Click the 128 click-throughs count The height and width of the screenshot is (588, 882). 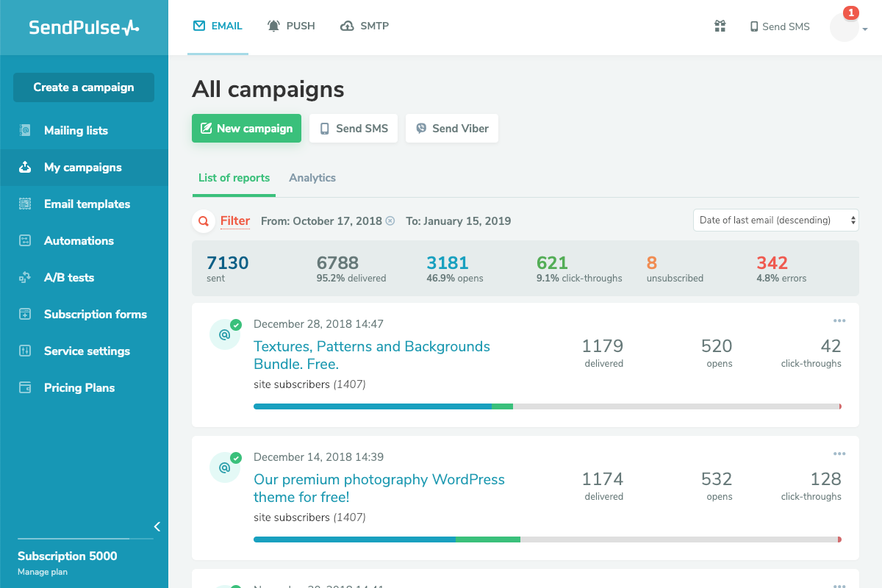coord(811,484)
